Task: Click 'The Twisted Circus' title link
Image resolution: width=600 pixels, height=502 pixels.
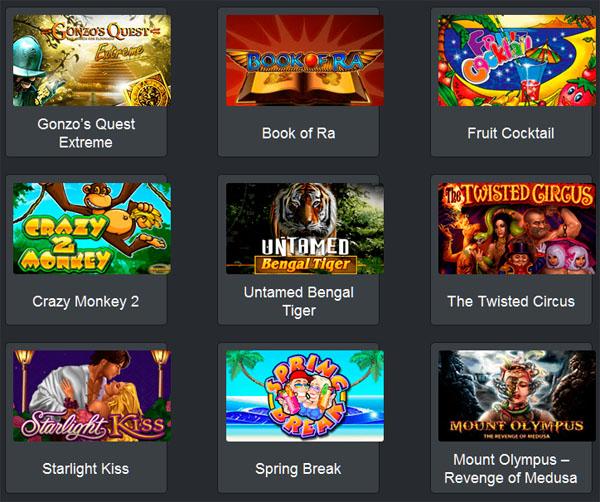Action: pyautogui.click(x=511, y=302)
